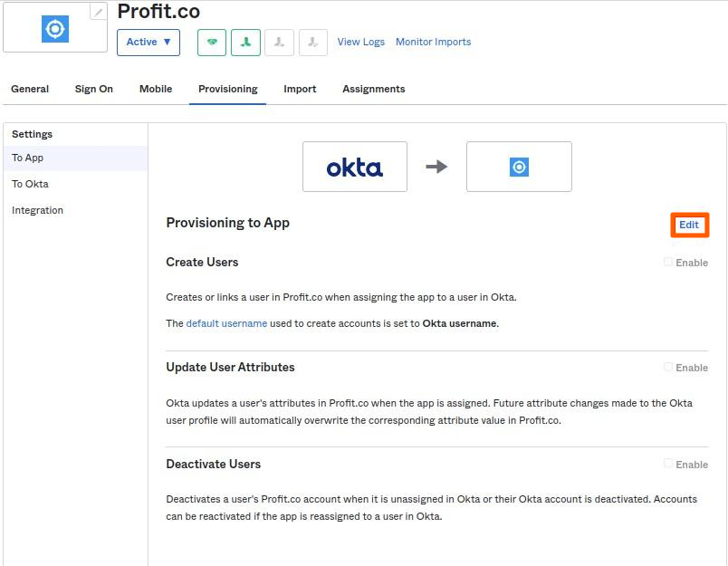This screenshot has width=728, height=566.
Task: Click the green handshake status icon
Action: 212,43
